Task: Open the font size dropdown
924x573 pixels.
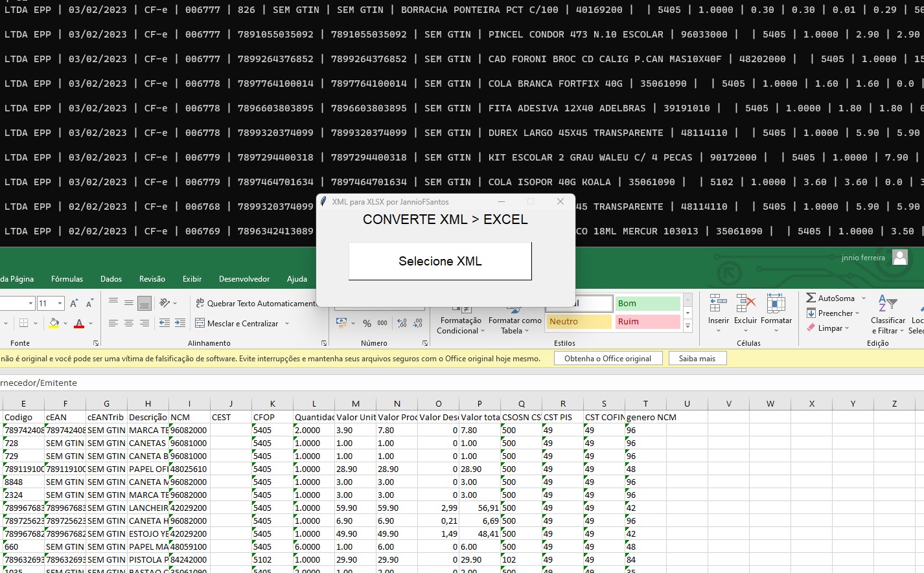Action: 59,302
